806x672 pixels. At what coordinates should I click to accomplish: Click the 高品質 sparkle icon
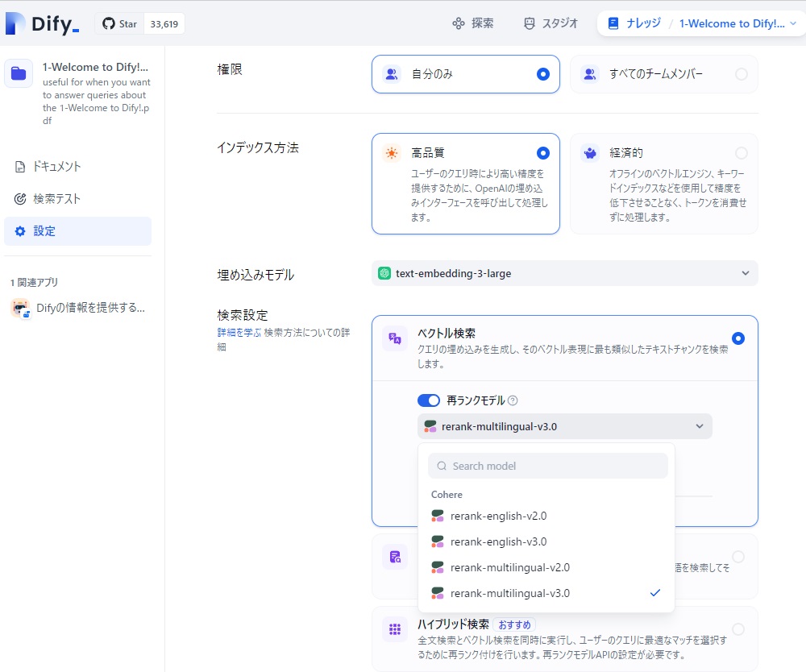[x=392, y=153]
